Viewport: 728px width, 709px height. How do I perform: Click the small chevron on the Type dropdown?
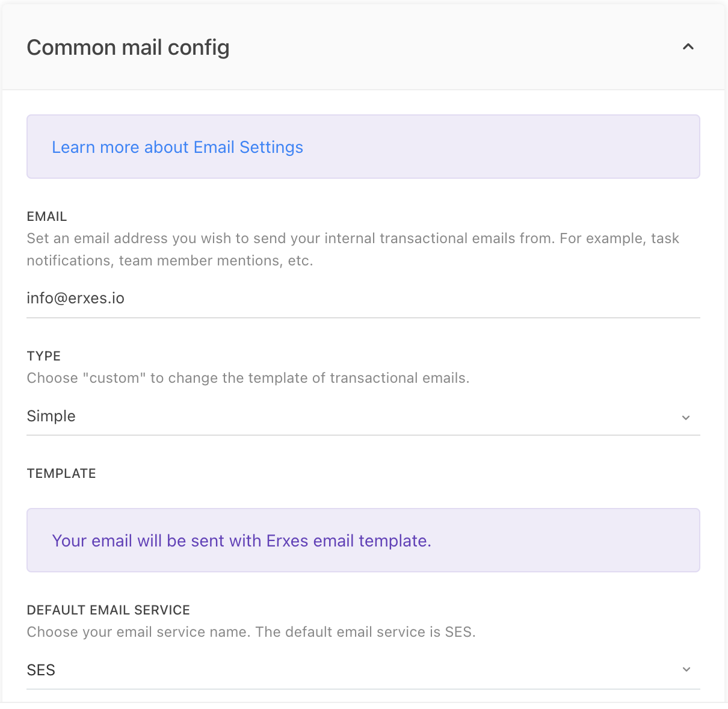[686, 418]
